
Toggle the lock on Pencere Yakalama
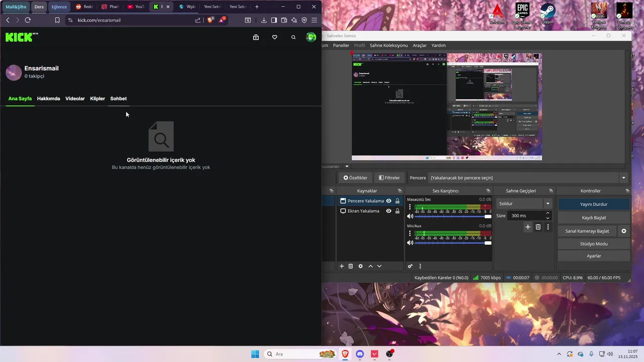click(397, 201)
